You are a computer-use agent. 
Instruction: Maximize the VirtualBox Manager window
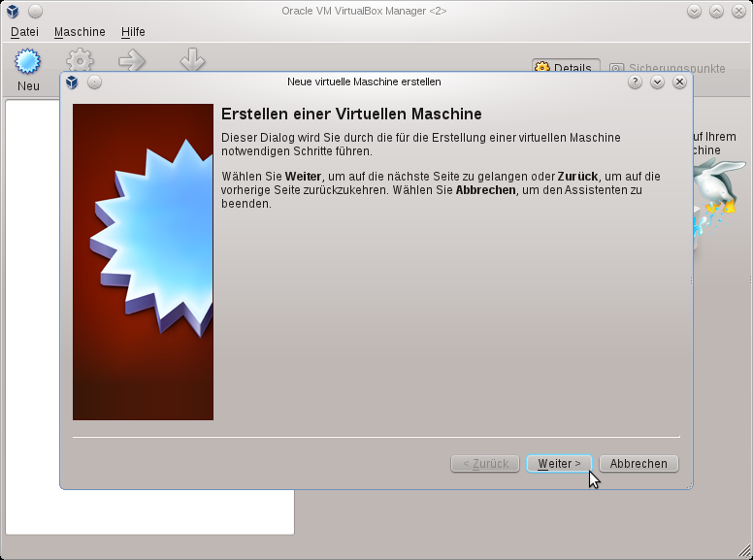[x=716, y=11]
